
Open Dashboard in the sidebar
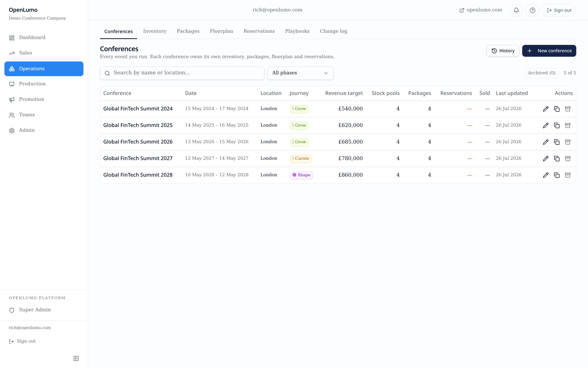(x=44, y=38)
